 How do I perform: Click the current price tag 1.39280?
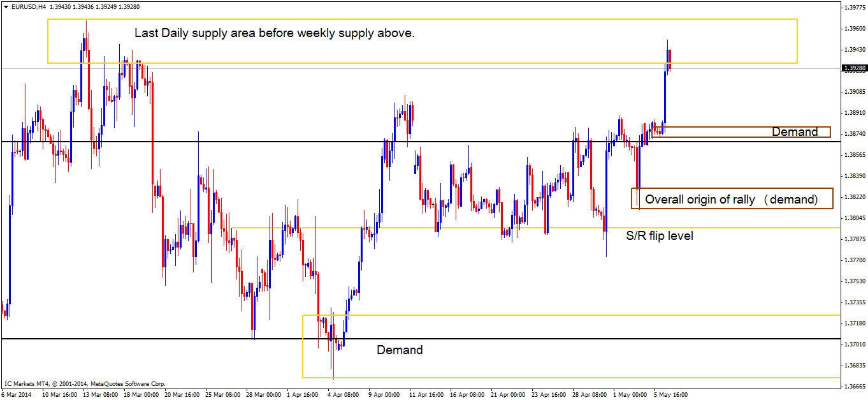854,68
